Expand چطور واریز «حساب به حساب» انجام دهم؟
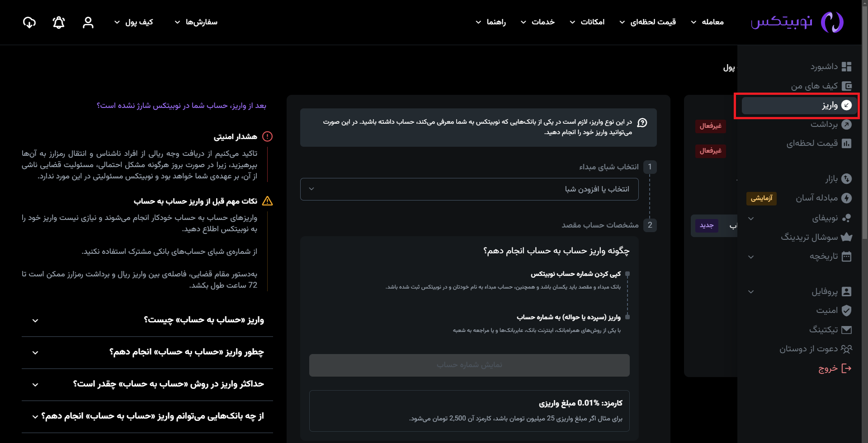Image resolution: width=868 pixels, height=443 pixels. (x=147, y=352)
